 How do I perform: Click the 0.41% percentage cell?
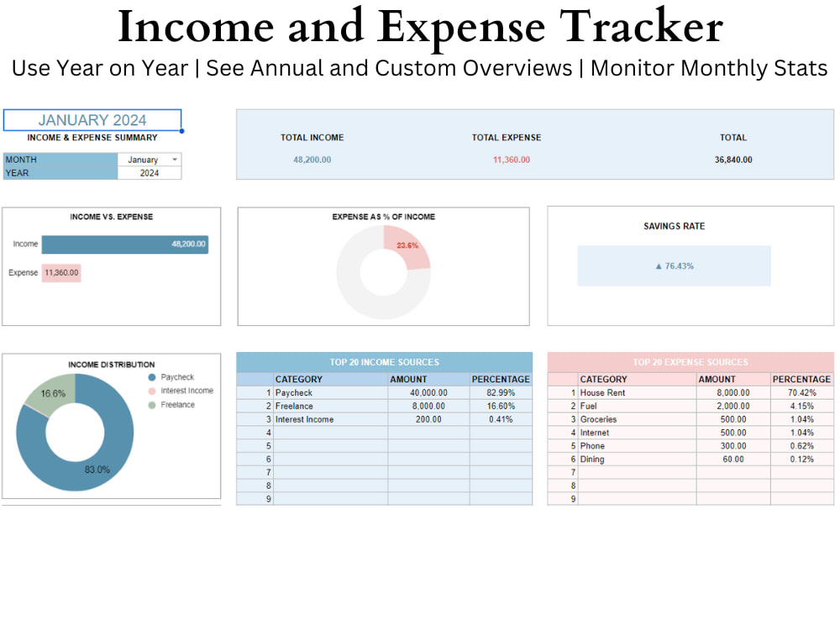tap(501, 419)
